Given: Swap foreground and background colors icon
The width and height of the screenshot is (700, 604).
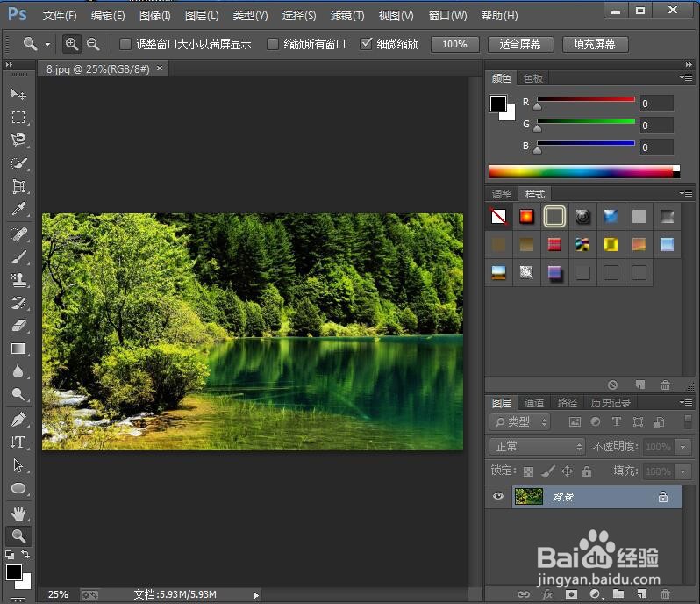Looking at the screenshot, I should [26, 555].
